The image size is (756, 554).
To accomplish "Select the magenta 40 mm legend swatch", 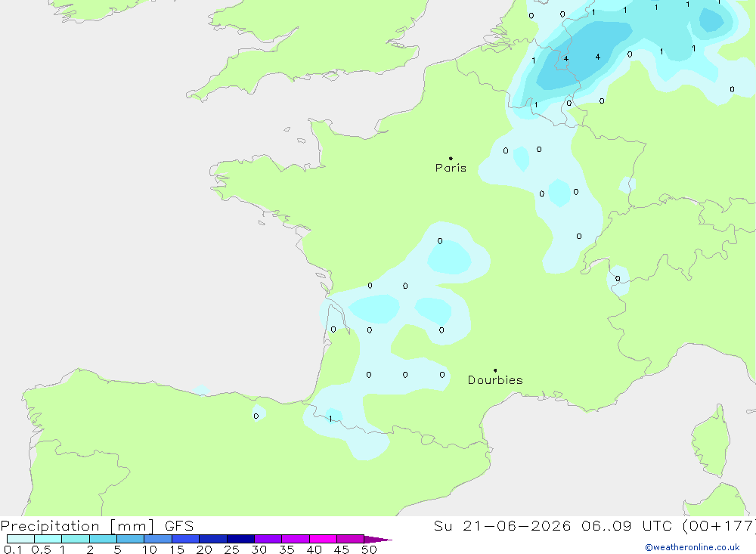I will pos(323,539).
